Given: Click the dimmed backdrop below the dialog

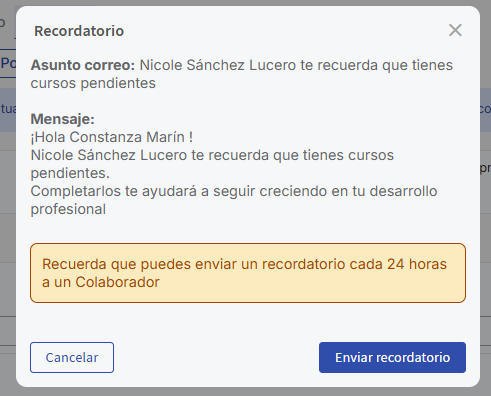Looking at the screenshot, I should (245, 392).
